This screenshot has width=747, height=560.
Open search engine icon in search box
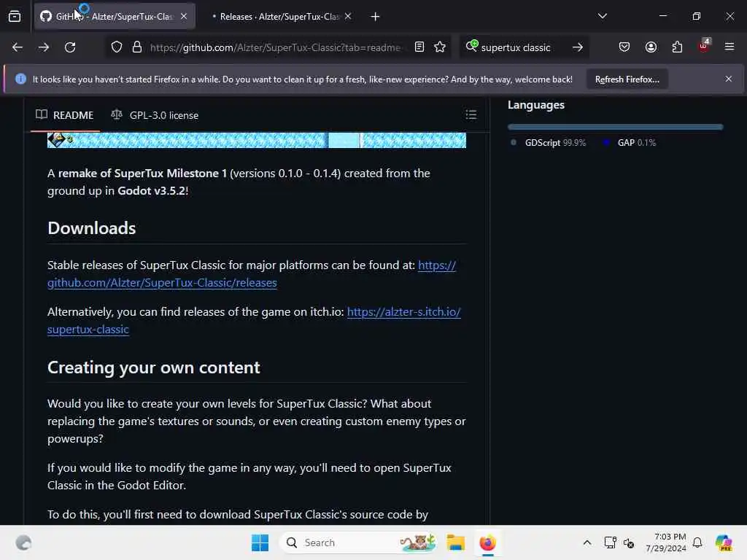point(472,46)
